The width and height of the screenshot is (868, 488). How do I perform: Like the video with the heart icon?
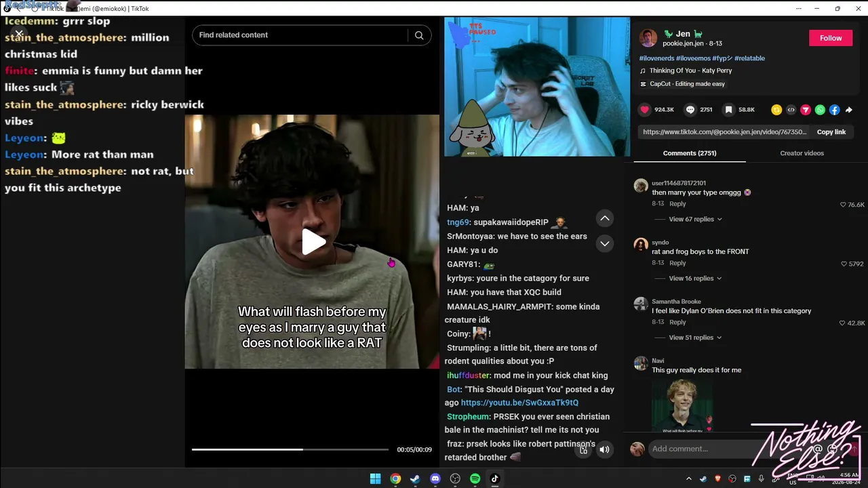pyautogui.click(x=645, y=110)
